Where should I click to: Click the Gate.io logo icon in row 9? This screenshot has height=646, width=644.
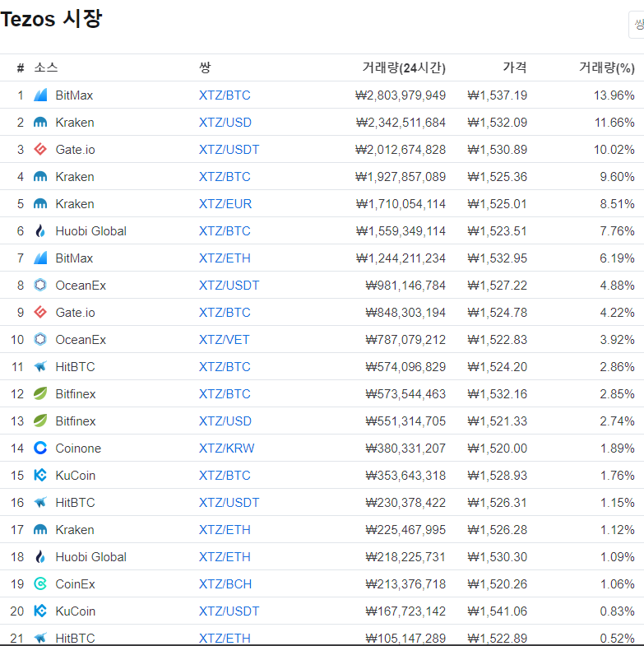(x=40, y=312)
